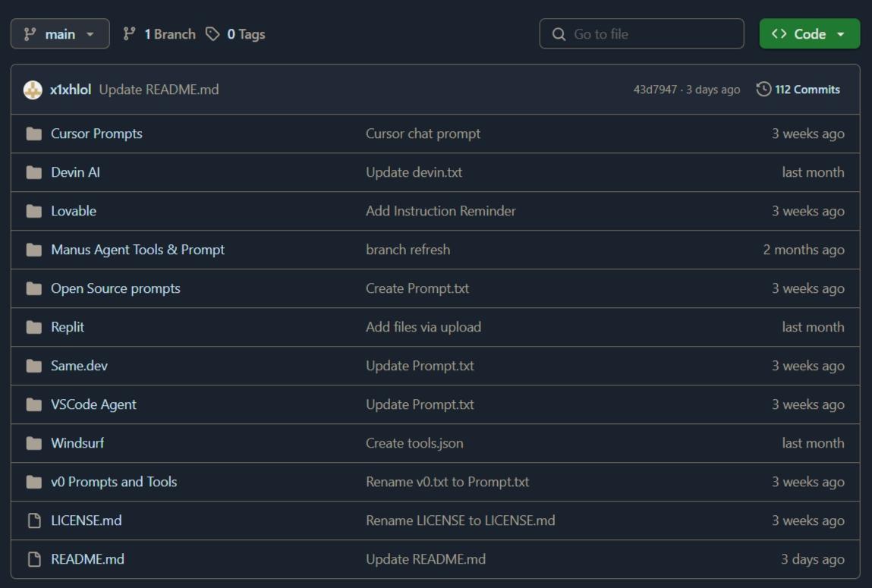Screen dimensions: 872x588
Task: Click 'last month' in the Windsurf row
Action: pyautogui.click(x=813, y=444)
